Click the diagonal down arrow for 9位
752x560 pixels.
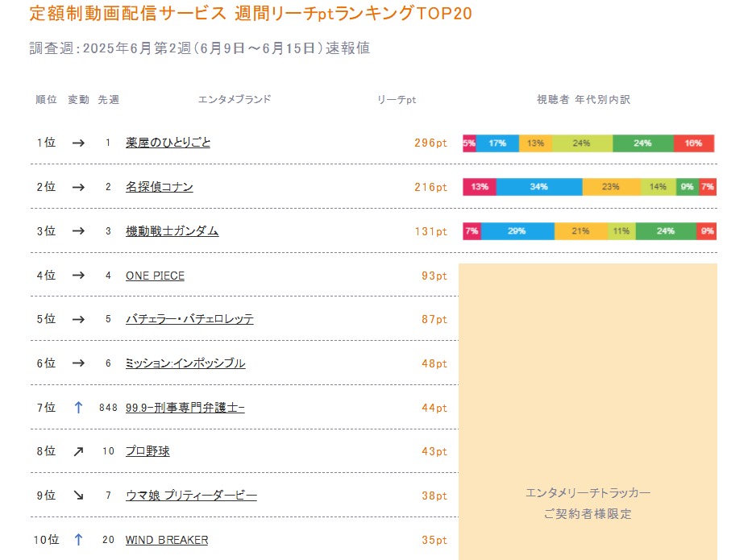click(78, 496)
